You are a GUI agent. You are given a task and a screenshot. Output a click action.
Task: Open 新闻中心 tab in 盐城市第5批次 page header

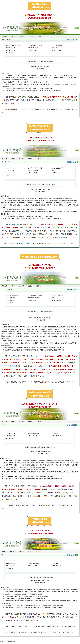[13, 36]
